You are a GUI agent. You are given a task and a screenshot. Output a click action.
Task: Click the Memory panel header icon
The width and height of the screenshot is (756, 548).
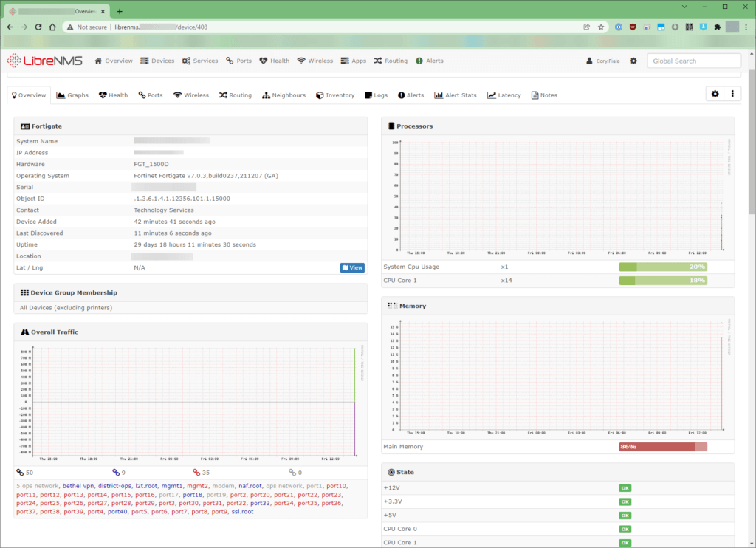click(393, 306)
